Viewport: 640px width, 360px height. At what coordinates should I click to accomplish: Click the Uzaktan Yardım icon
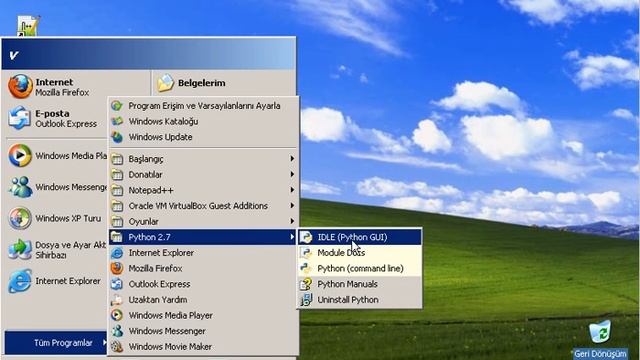coord(117,300)
